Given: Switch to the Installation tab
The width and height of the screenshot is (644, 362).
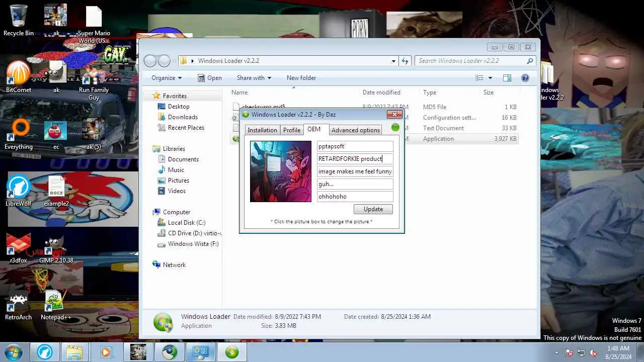Looking at the screenshot, I should point(262,130).
